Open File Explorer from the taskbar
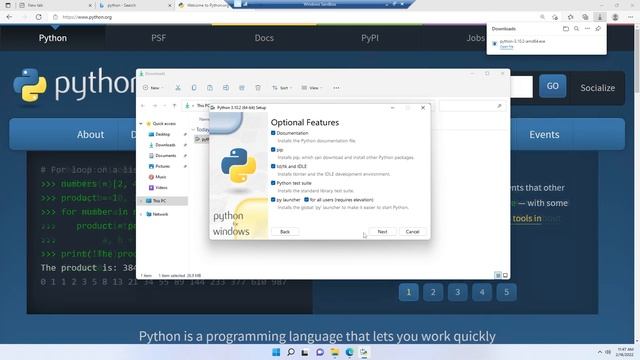This screenshot has width=640, height=360. point(335,352)
